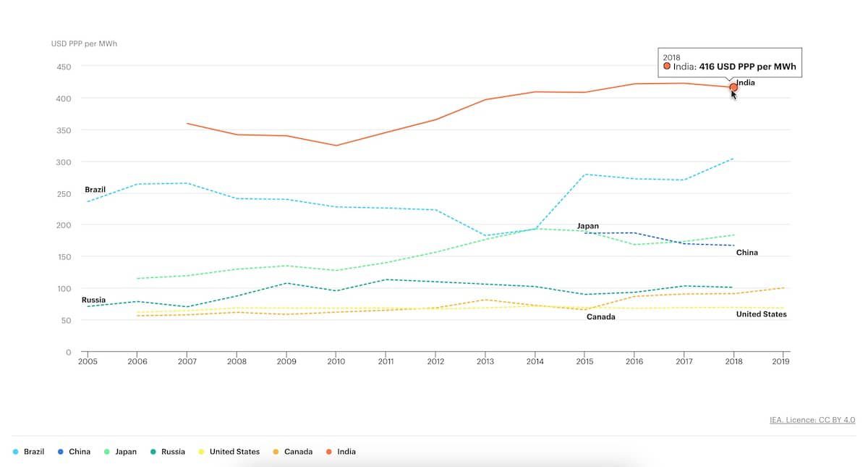Image resolution: width=868 pixels, height=467 pixels.
Task: Click the Brazil label near its line
Action: point(94,189)
